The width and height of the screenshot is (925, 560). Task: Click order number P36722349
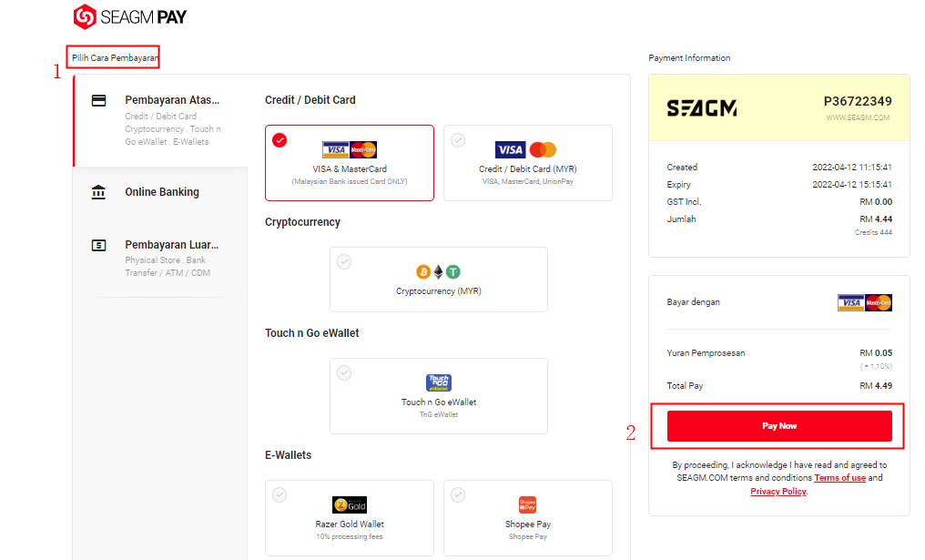(x=858, y=101)
